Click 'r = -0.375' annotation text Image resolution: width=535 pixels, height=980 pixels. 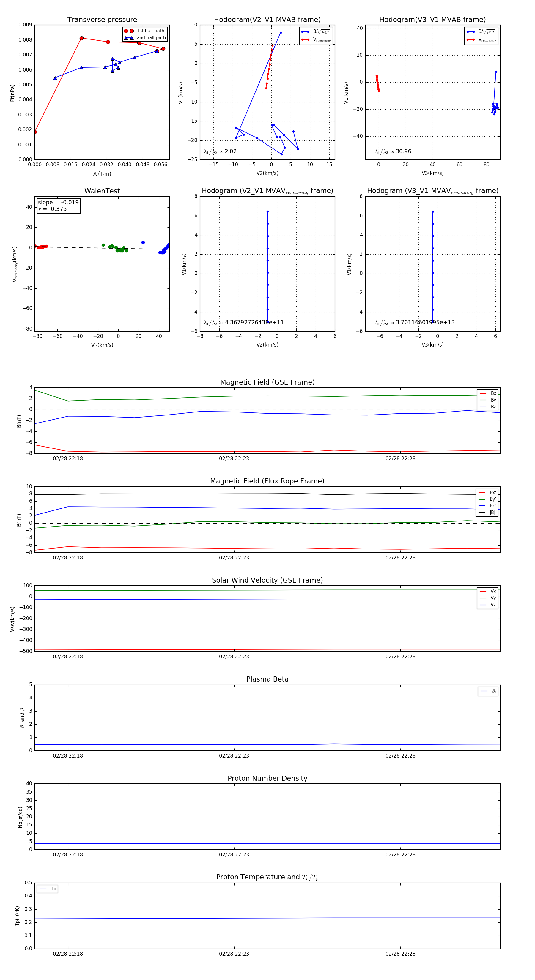53,209
